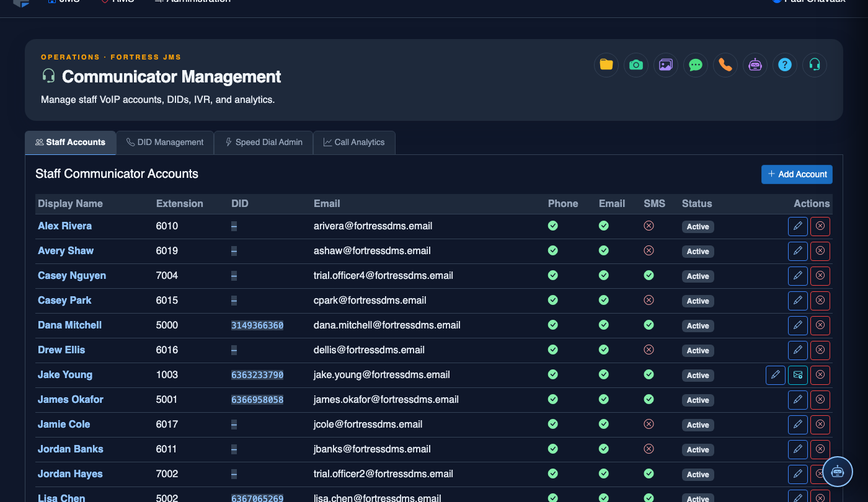
Task: Open Alex Rivera's name link
Action: click(x=64, y=226)
